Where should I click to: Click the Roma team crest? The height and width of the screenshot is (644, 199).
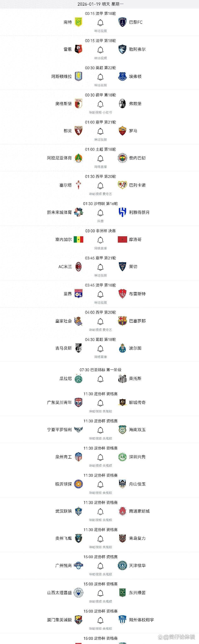[122, 131]
